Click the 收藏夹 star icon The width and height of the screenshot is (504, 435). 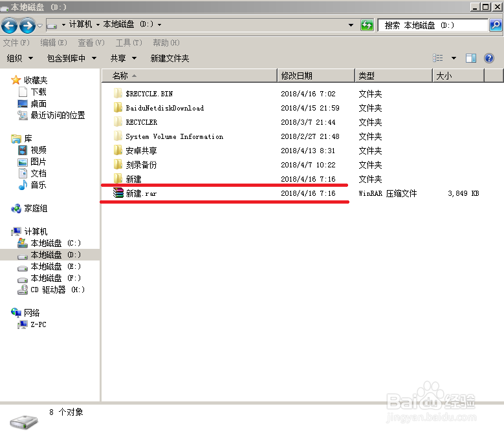click(16, 80)
